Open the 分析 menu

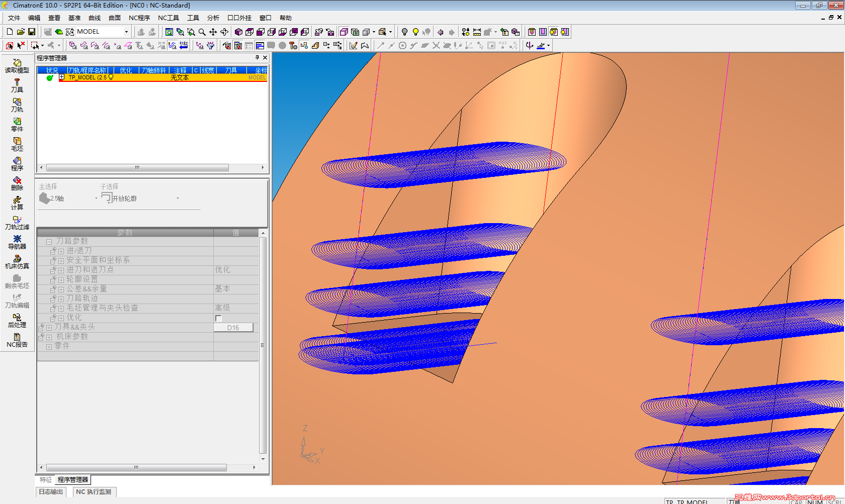click(x=213, y=18)
